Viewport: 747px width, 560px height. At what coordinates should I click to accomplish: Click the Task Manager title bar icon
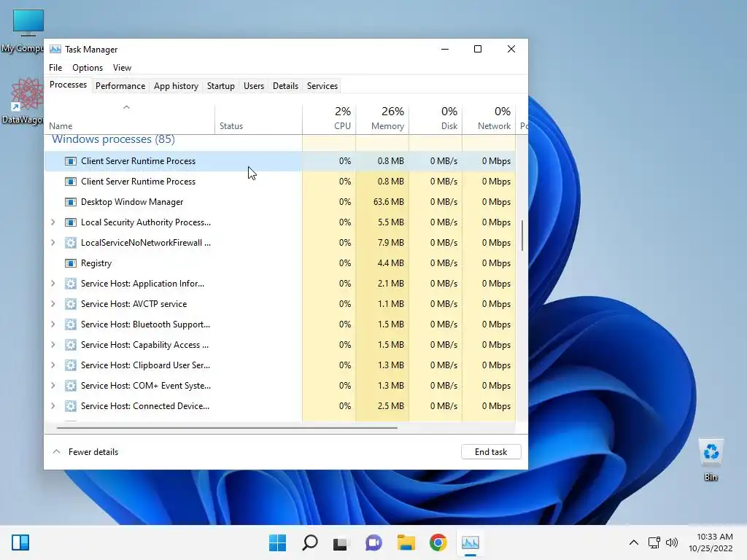click(55, 49)
